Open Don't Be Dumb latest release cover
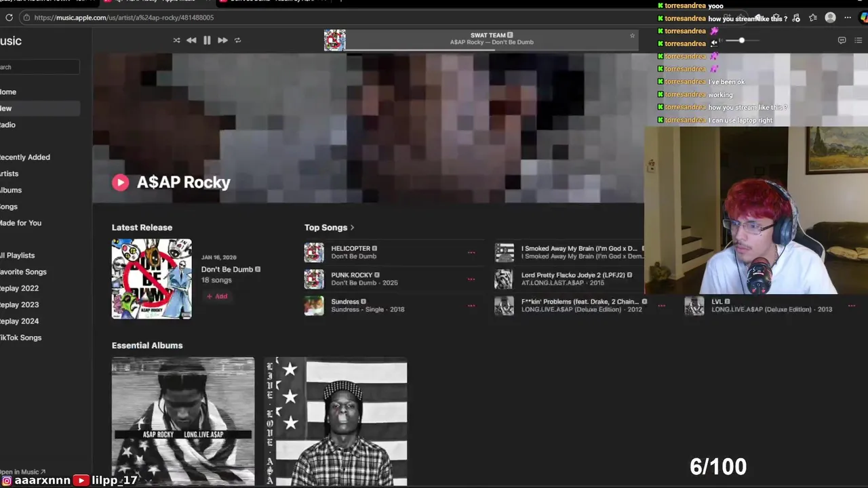The image size is (868, 488). [x=152, y=279]
